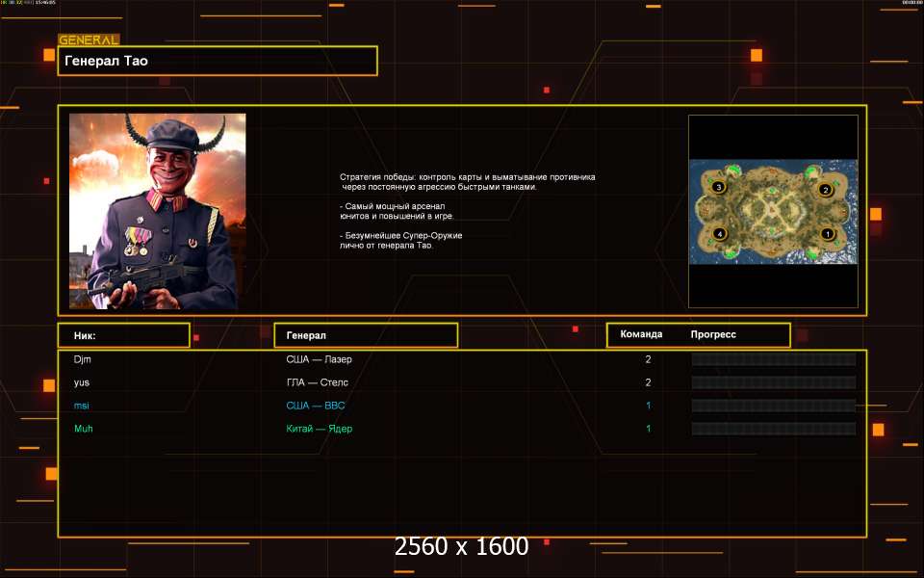Click the 'Генерал Тао' title box
This screenshot has width=924, height=578.
218,61
